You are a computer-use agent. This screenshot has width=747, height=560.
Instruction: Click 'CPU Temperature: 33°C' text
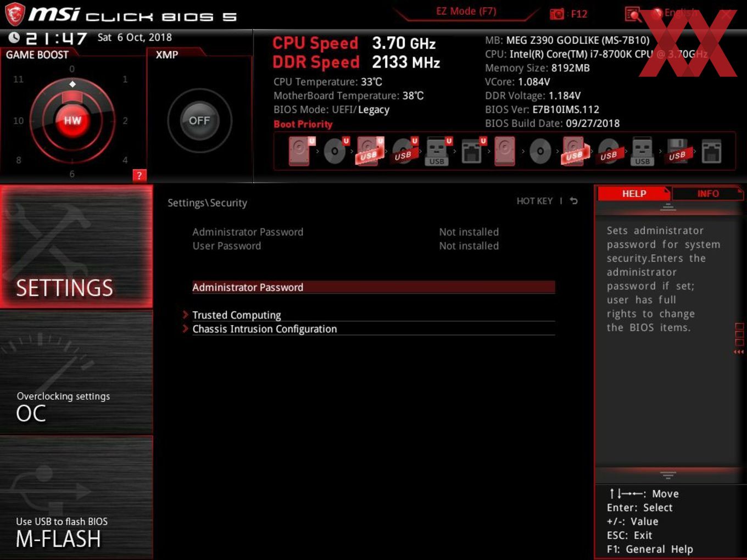click(328, 82)
